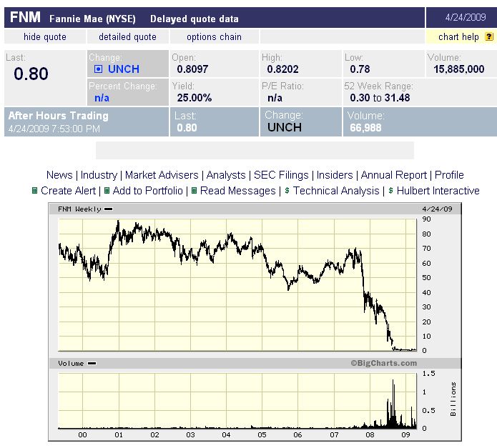The width and height of the screenshot is (497, 448).
Task: Open the Annual Report link
Action: click(x=394, y=175)
